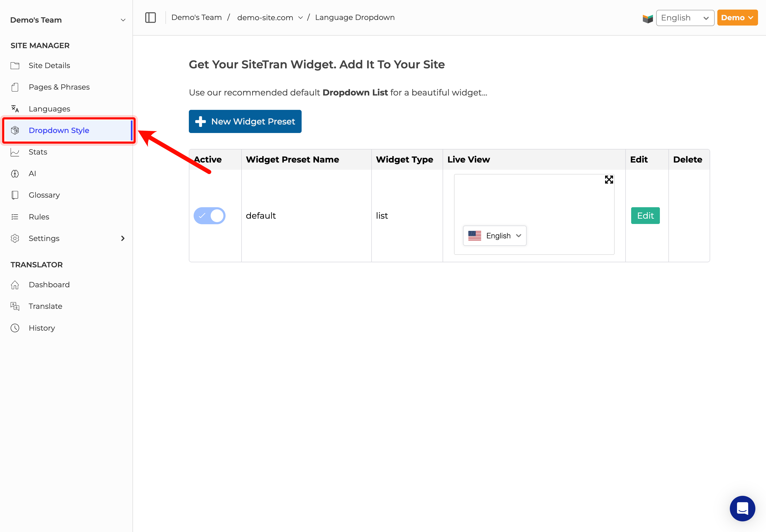Click the Languages translate icon
This screenshot has width=766, height=532.
(15, 109)
